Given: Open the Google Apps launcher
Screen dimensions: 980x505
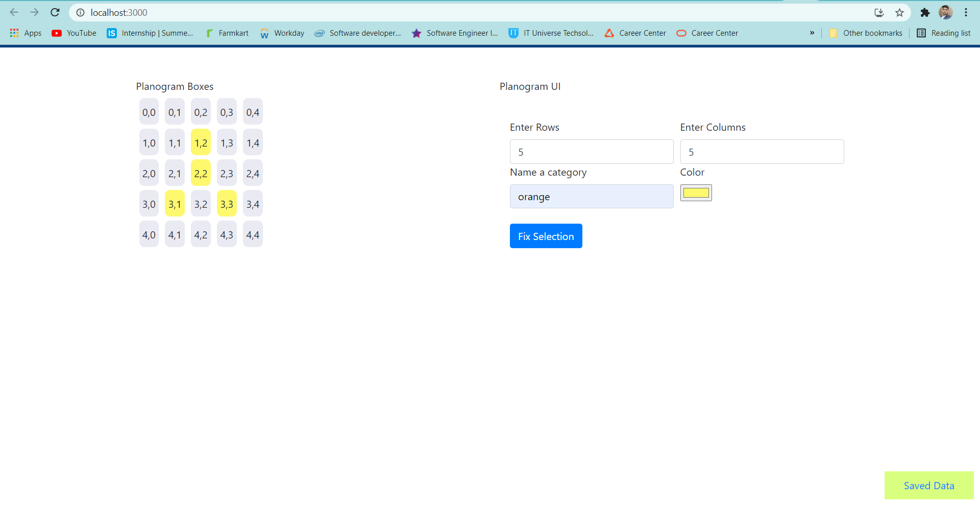Looking at the screenshot, I should (x=14, y=33).
